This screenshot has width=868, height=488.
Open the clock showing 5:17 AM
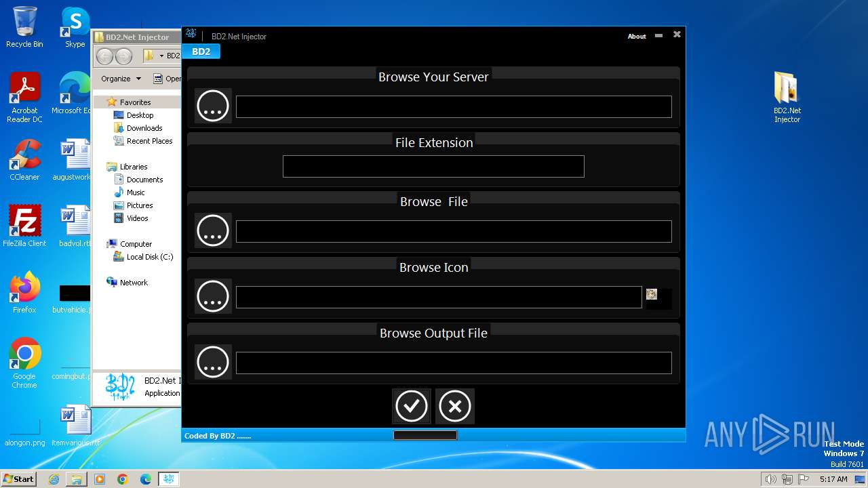(833, 479)
